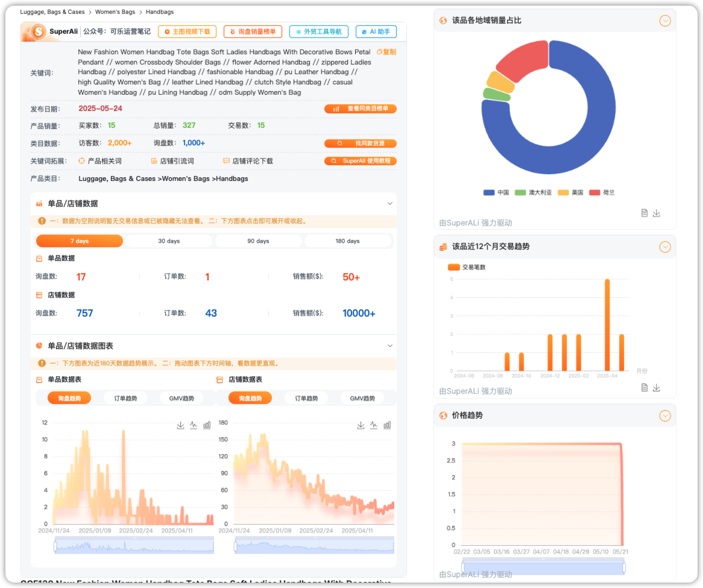The width and height of the screenshot is (703, 588).
Task: Click the 单品/店铺数据 section icon
Action: click(x=39, y=204)
